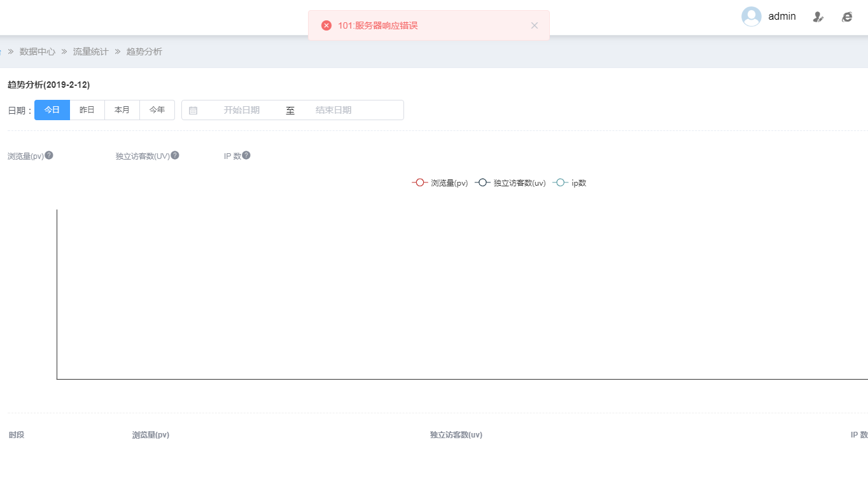Click the 时段 table column header
868x489 pixels.
[17, 435]
